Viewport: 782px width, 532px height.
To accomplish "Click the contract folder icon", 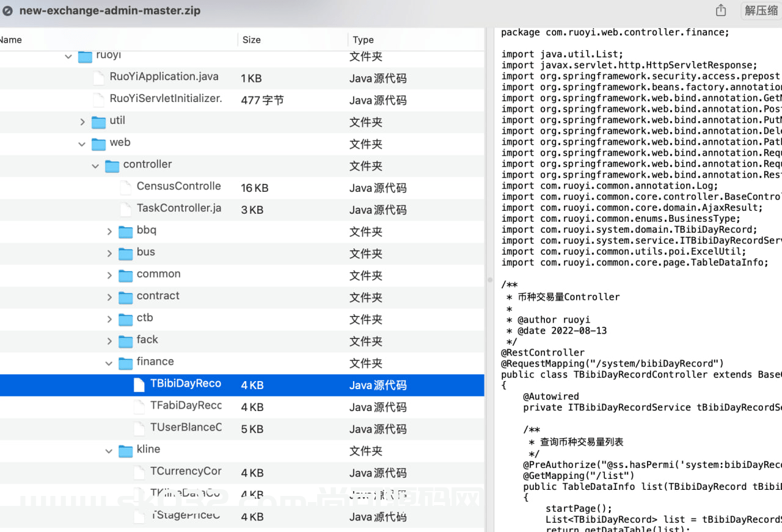I will [x=125, y=297].
